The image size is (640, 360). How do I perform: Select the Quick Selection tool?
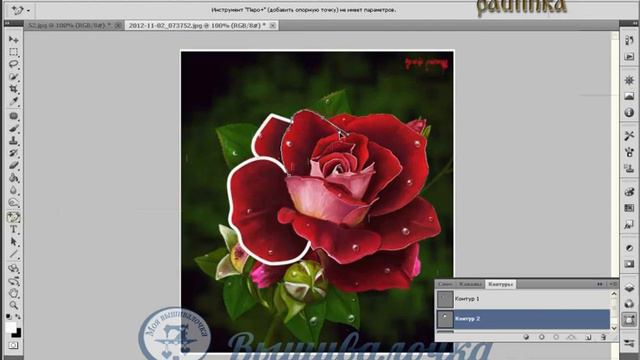(x=13, y=76)
